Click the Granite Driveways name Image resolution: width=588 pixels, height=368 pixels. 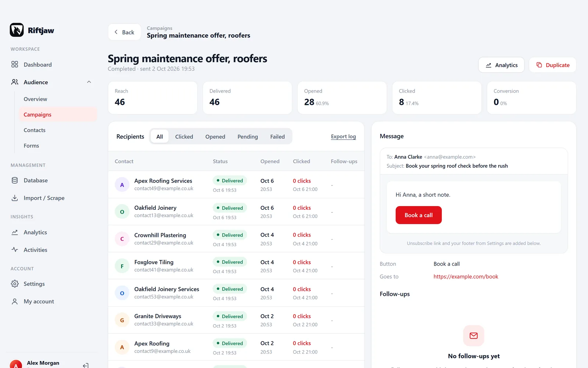click(158, 316)
